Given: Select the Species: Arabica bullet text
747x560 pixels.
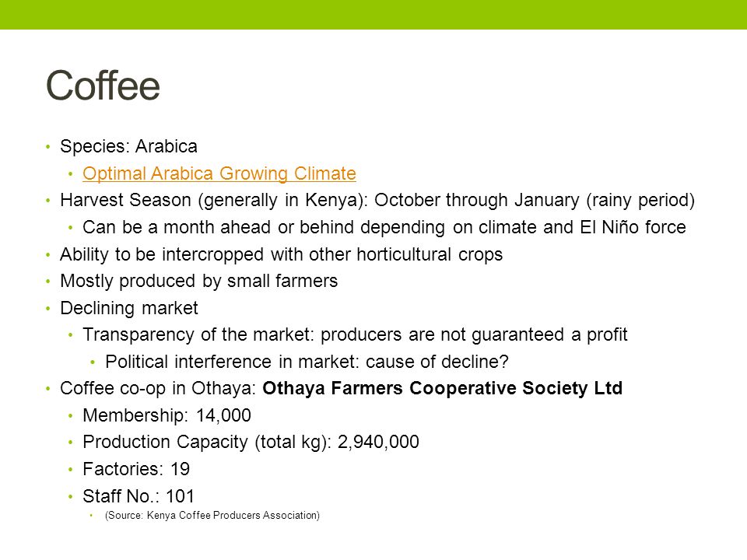Looking at the screenshot, I should (x=128, y=146).
